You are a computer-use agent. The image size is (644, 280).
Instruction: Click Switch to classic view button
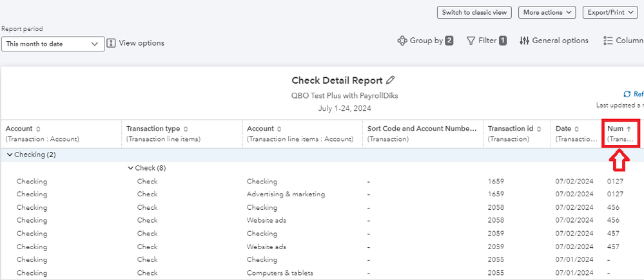tap(474, 12)
